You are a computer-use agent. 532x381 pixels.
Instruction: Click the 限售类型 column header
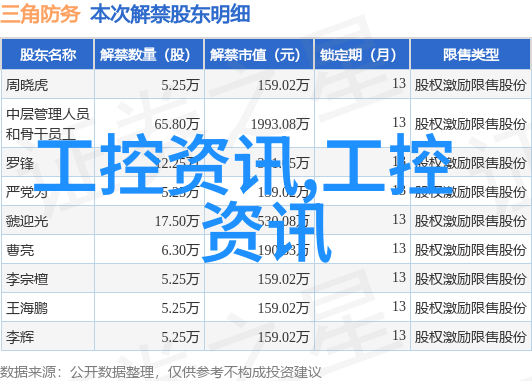point(471,55)
